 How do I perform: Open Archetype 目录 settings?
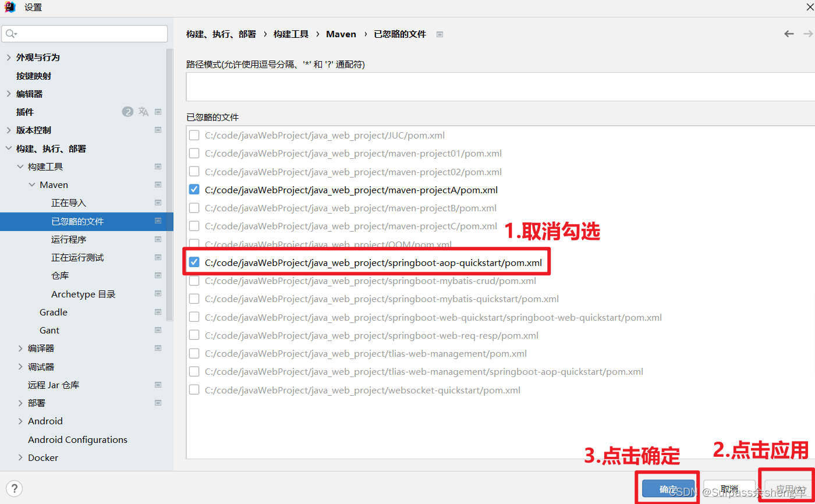(x=83, y=294)
